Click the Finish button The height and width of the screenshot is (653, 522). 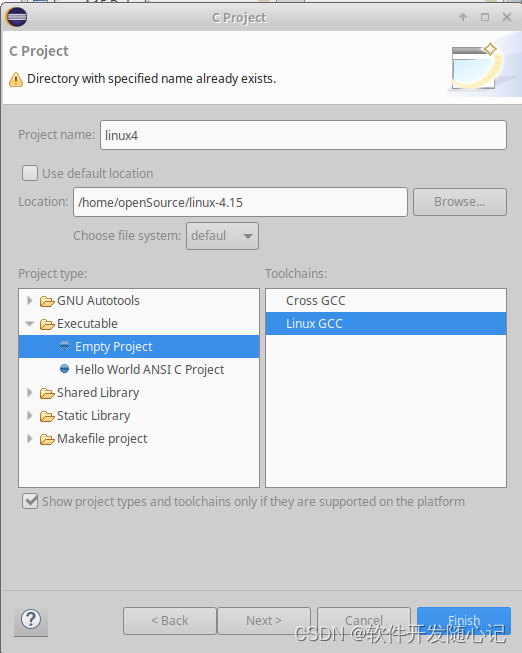[x=464, y=621]
